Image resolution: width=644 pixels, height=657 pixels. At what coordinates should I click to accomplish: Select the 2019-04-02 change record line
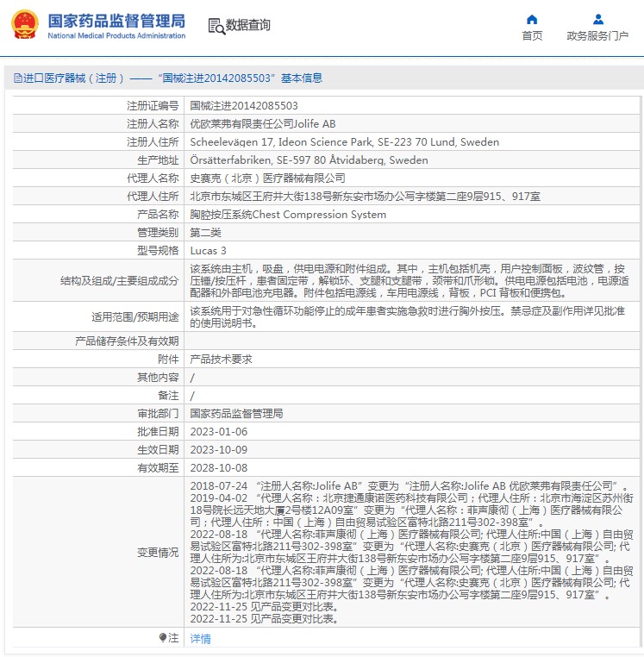tap(411, 510)
